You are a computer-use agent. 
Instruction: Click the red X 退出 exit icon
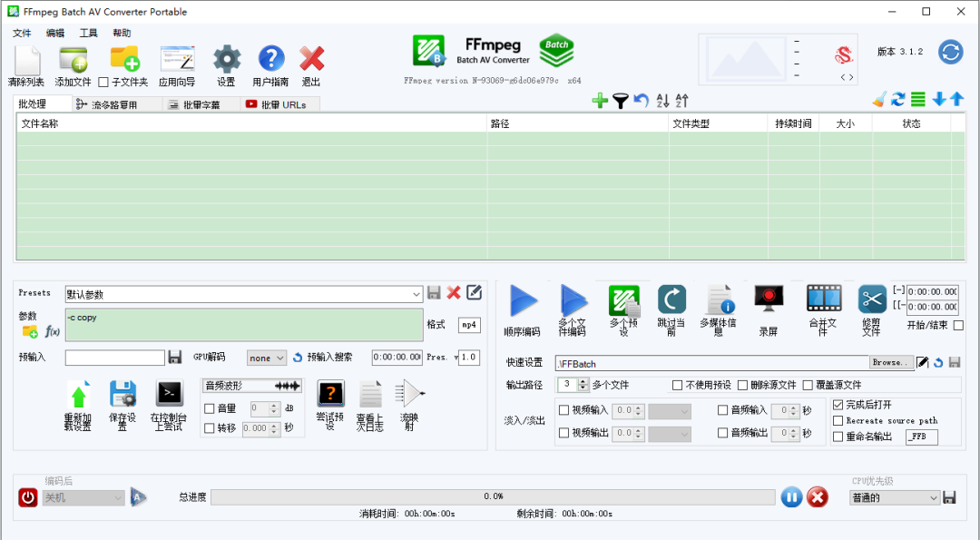coord(311,59)
